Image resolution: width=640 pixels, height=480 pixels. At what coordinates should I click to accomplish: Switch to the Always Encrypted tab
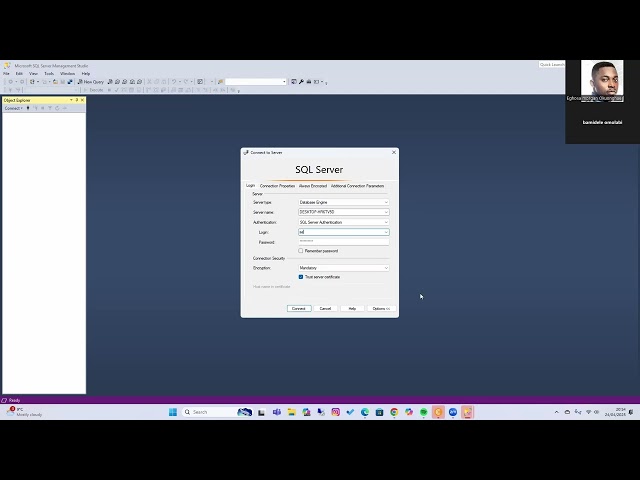tap(313, 186)
